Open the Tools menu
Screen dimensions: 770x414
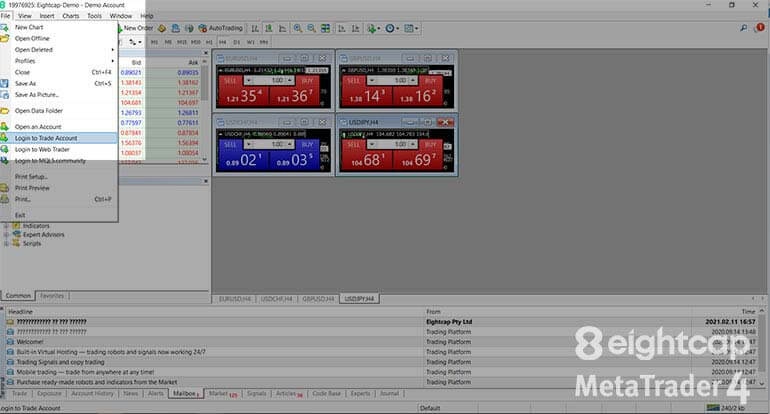[x=94, y=16]
